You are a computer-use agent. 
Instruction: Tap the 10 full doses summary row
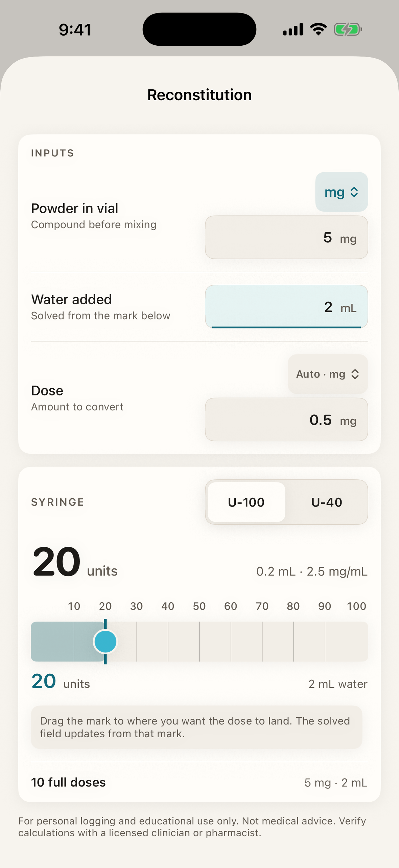tap(199, 782)
